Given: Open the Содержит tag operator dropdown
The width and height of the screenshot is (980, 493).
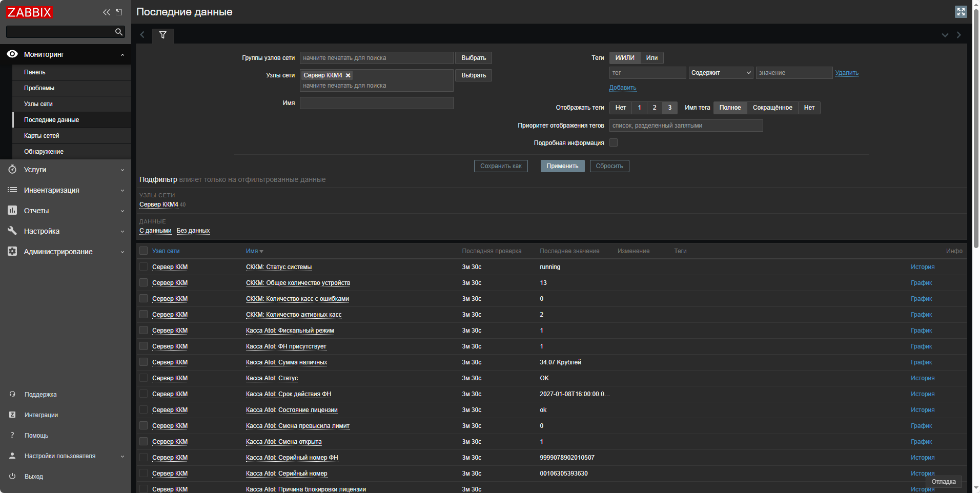Looking at the screenshot, I should [721, 73].
